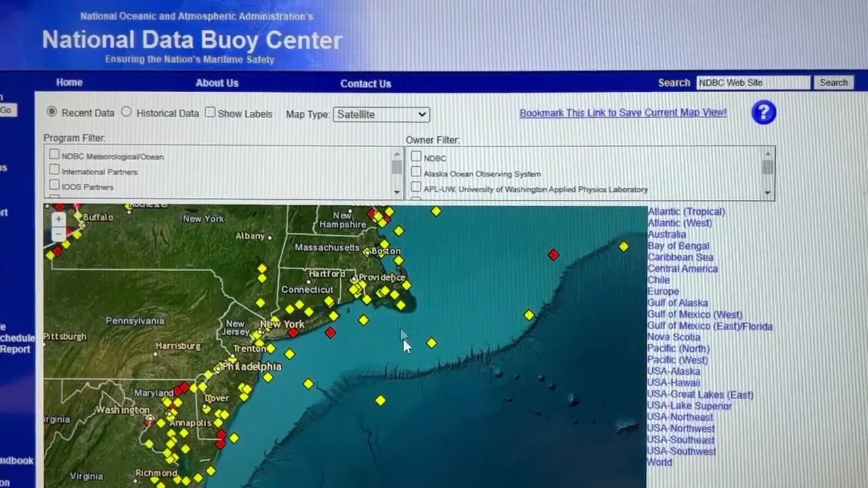Check the IOOS Partners program filter

pos(54,185)
